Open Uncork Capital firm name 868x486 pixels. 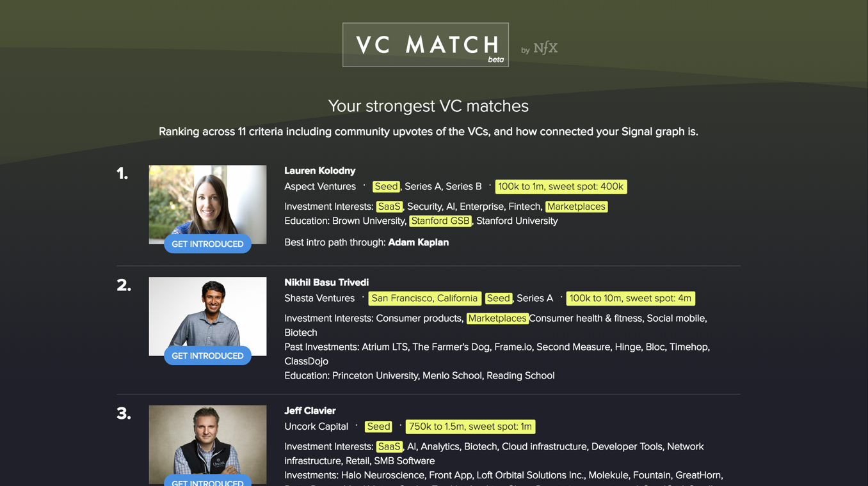tap(316, 426)
